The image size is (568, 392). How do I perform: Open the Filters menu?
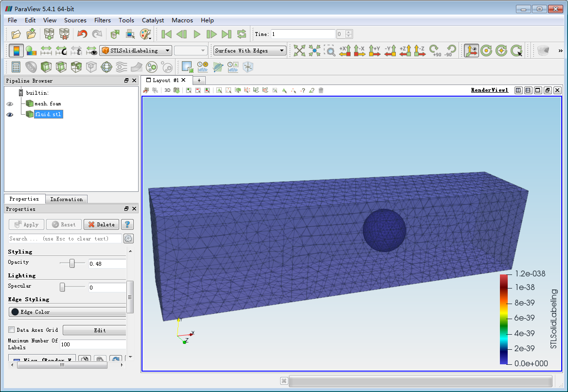pos(103,20)
